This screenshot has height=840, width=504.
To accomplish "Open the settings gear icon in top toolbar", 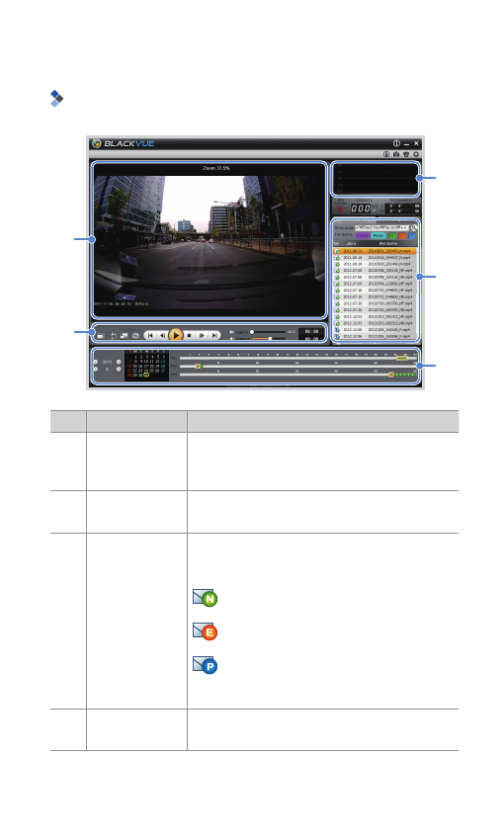I will [x=416, y=154].
